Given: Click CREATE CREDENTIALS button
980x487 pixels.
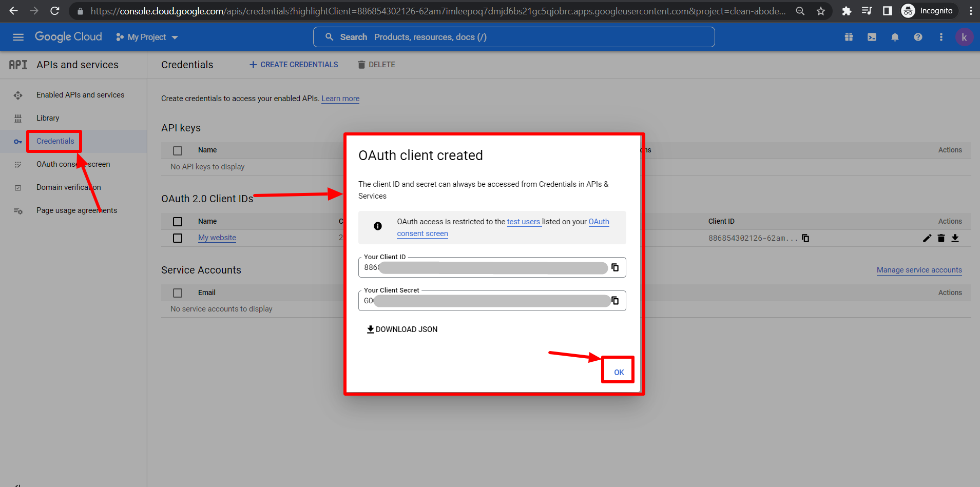Looking at the screenshot, I should (294, 65).
